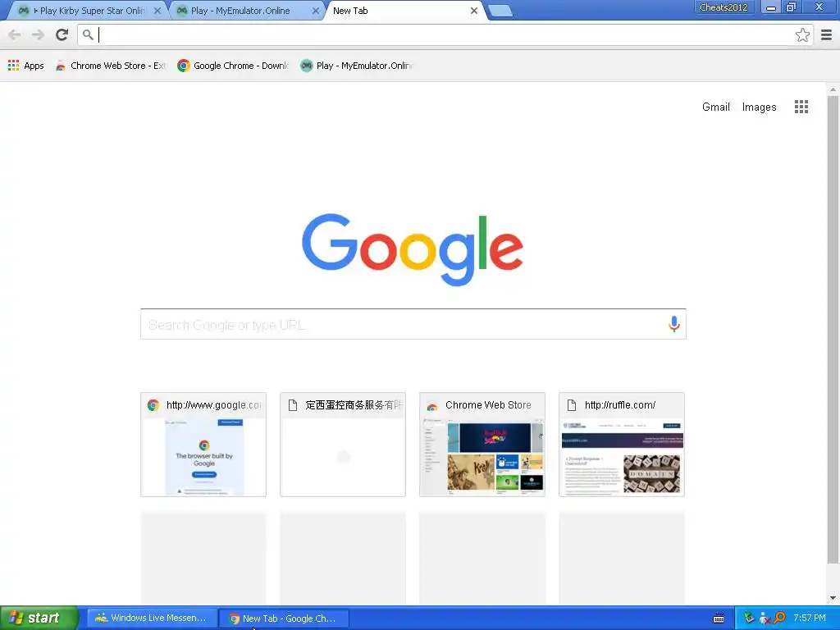The image size is (840, 630).
Task: Reload the page with the refresh icon
Action: [62, 34]
